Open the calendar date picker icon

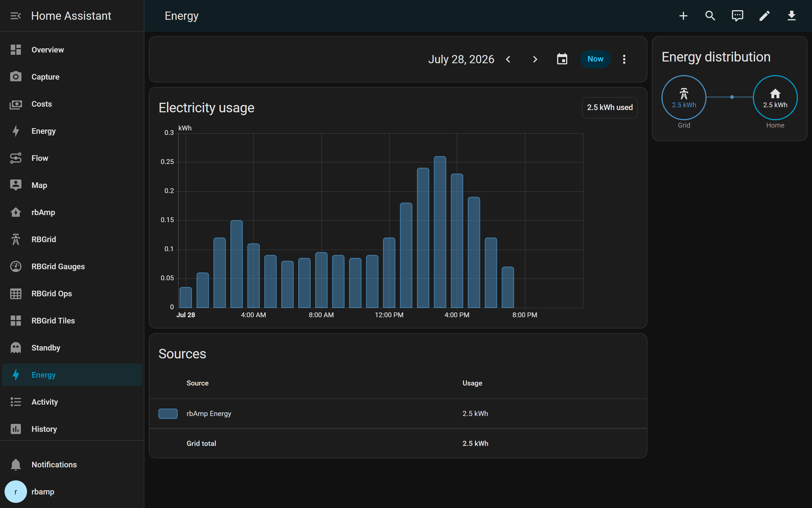point(562,59)
